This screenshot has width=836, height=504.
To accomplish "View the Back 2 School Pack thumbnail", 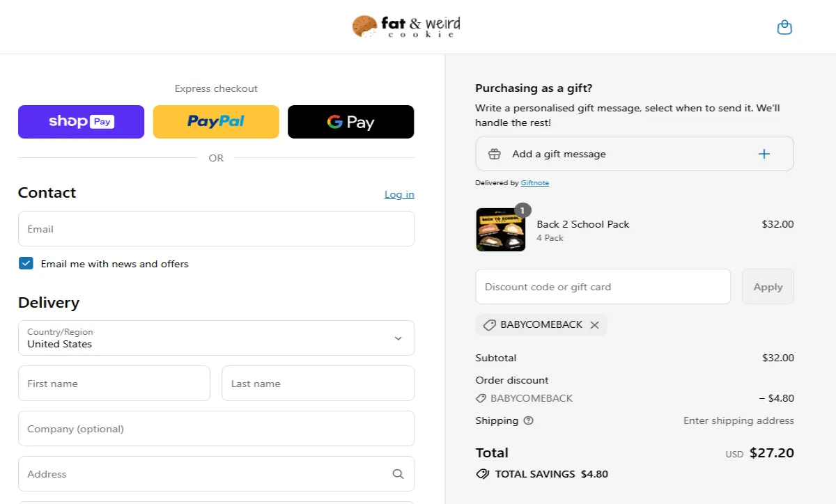I will pyautogui.click(x=500, y=230).
